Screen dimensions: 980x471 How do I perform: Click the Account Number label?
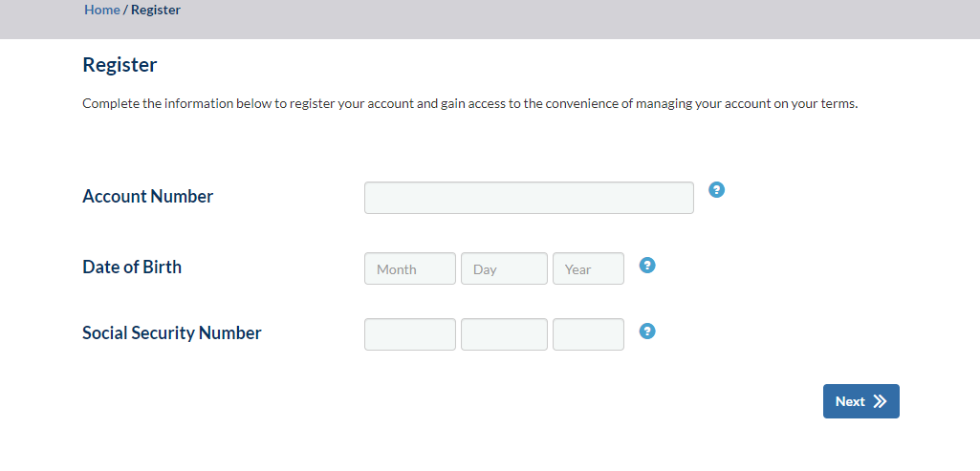click(148, 197)
